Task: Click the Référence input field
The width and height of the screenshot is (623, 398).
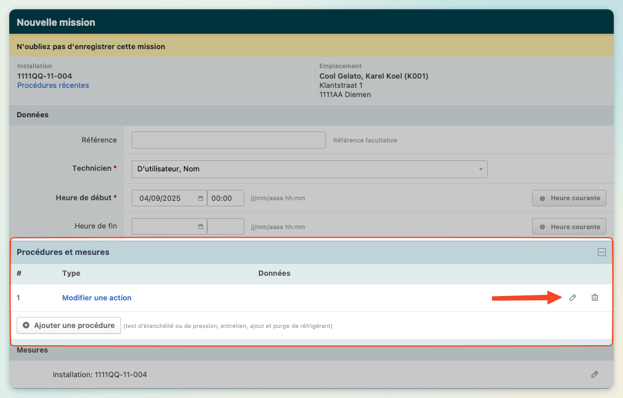Action: 228,140
